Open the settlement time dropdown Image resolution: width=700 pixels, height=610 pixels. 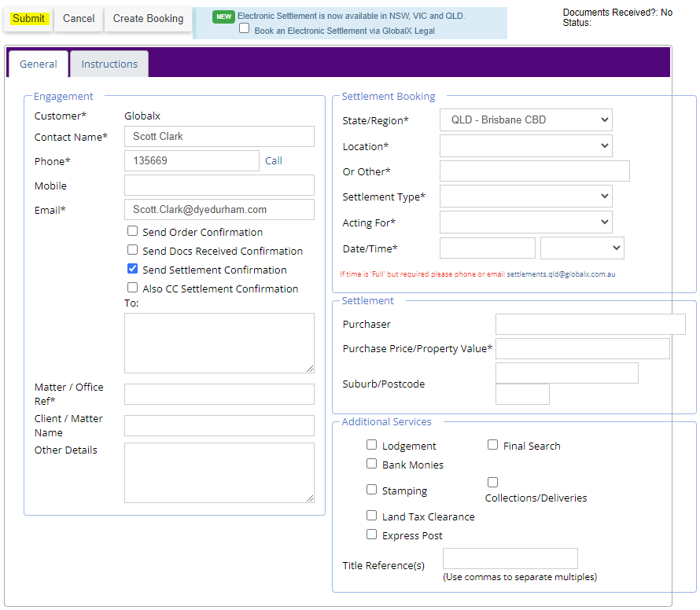(x=582, y=248)
